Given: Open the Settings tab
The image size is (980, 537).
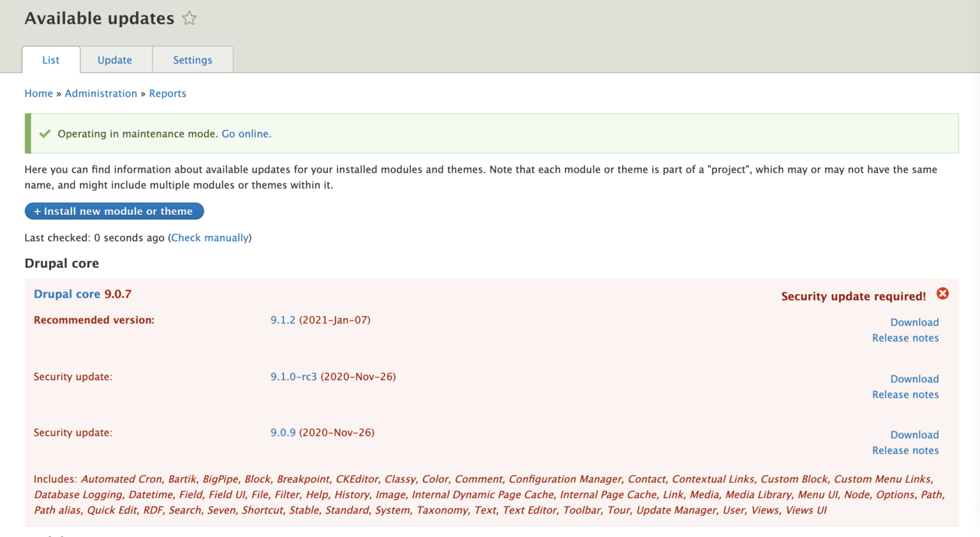Looking at the screenshot, I should tap(192, 59).
